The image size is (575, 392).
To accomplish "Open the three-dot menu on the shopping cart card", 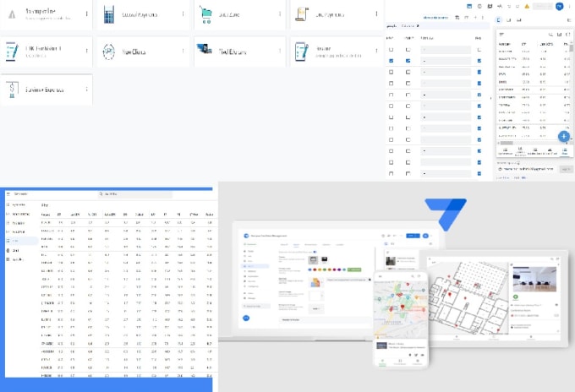I will (280, 14).
